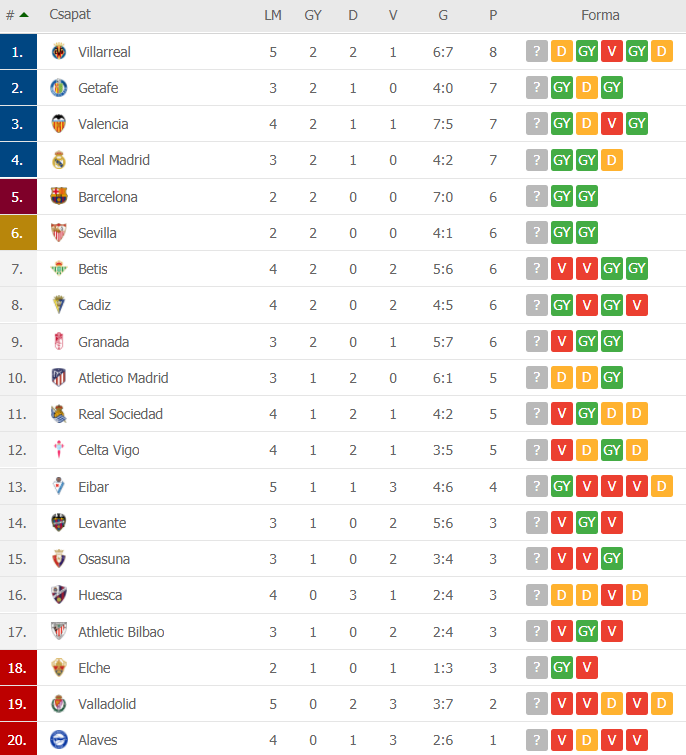
Task: Select the Csapat column header
Action: pos(70,14)
